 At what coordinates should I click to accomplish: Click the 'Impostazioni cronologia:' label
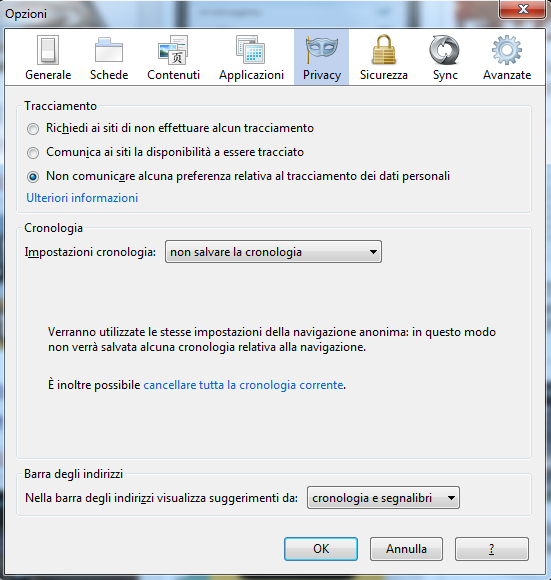90,252
